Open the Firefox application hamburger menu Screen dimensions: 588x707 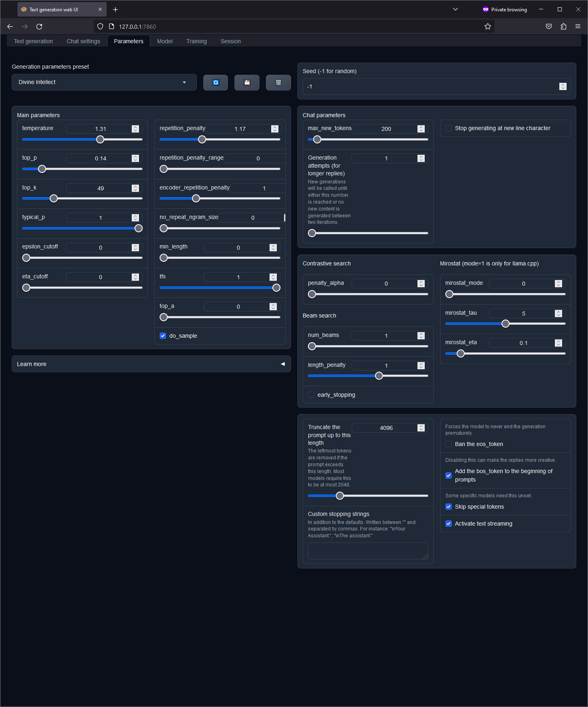578,27
